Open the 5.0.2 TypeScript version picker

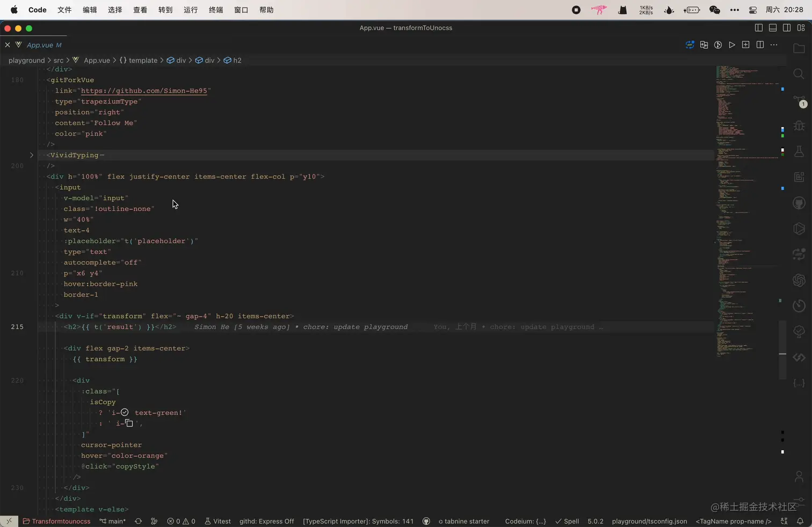(596, 521)
